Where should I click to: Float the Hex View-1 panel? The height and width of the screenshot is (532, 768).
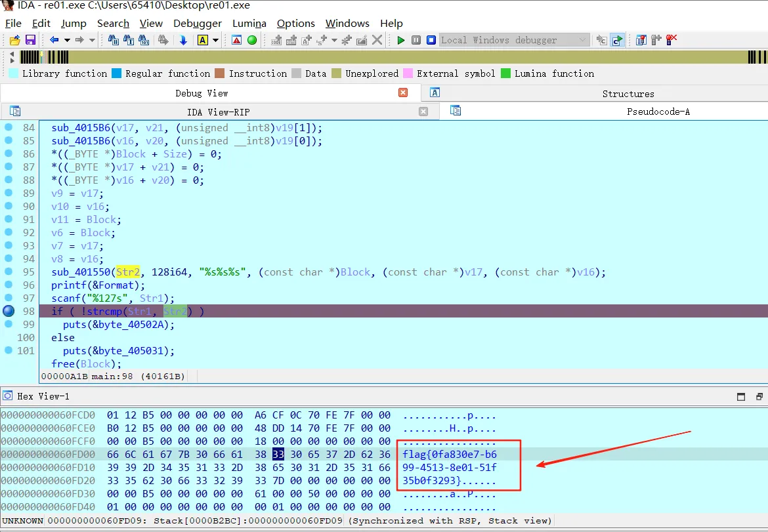(x=759, y=397)
